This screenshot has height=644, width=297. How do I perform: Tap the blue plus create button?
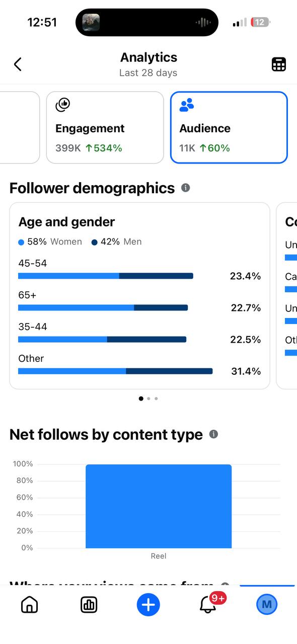tap(148, 605)
